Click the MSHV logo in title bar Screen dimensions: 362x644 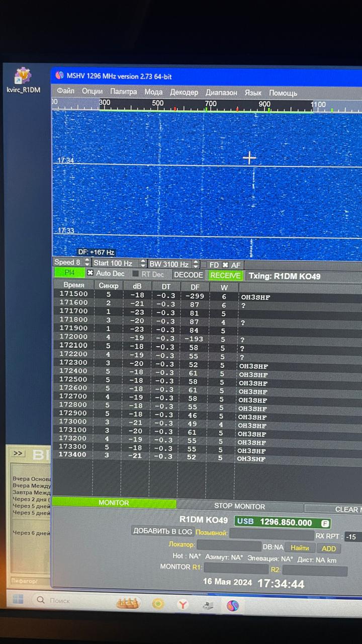coord(59,76)
